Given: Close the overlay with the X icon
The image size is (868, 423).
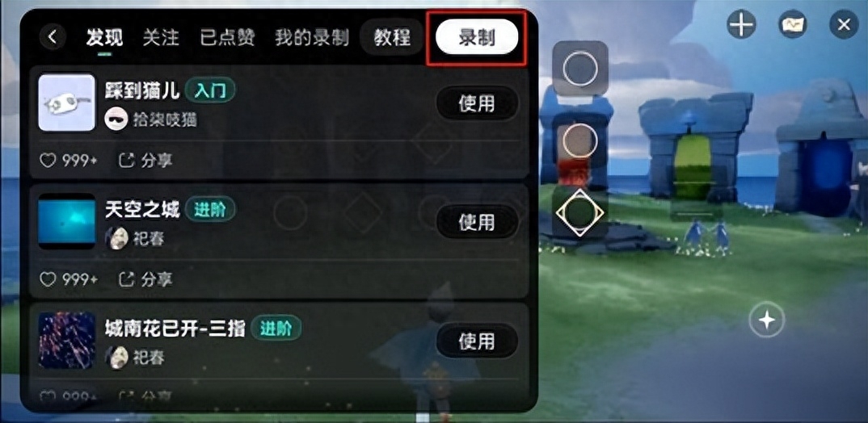Looking at the screenshot, I should 844,24.
